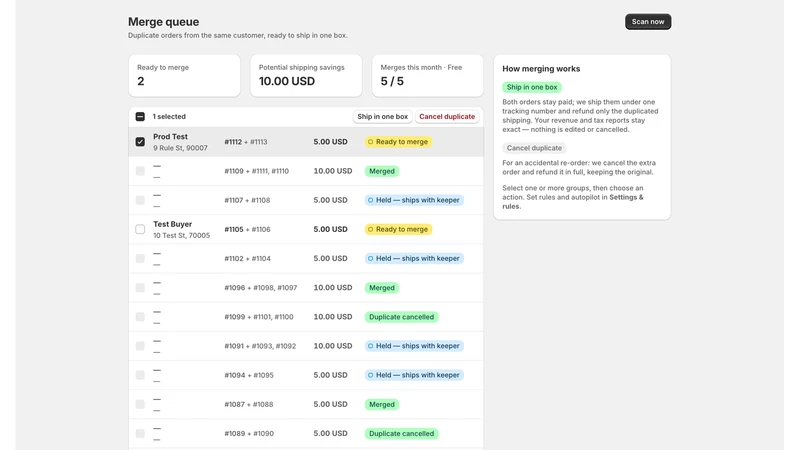Click the Cancel duplicate action button
This screenshot has height=450, width=800.
[447, 116]
